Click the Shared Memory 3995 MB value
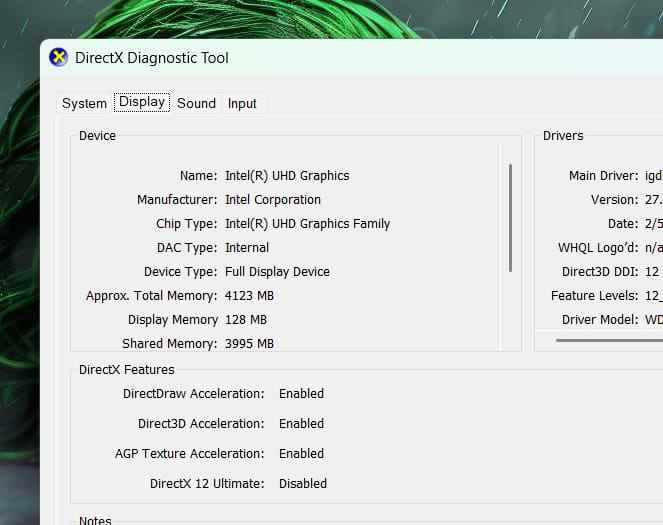This screenshot has width=663, height=525. coord(249,344)
